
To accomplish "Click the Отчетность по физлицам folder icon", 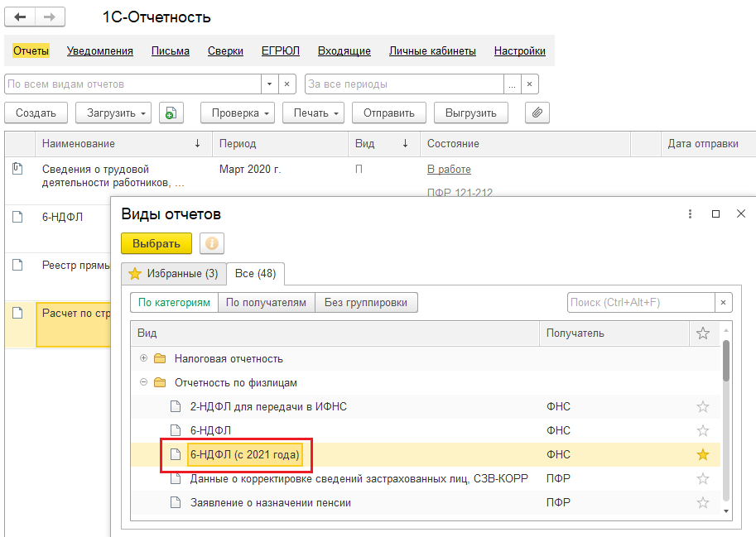I will point(160,383).
